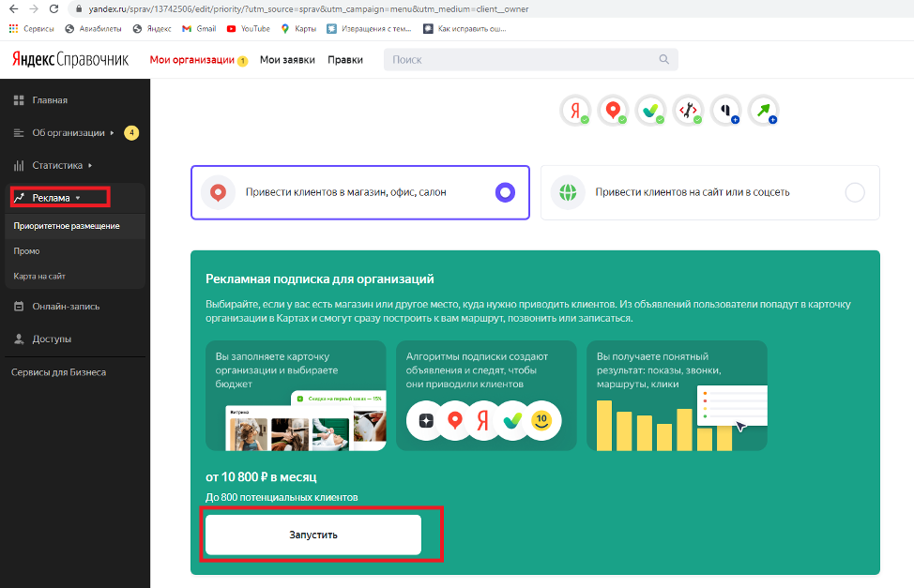Open the Правки tab
This screenshot has width=914, height=588.
point(345,59)
